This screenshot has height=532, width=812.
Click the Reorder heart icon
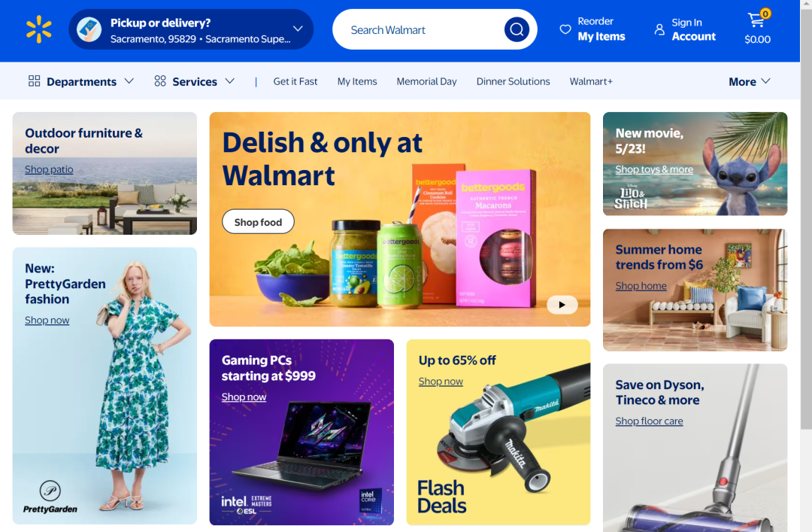coord(565,29)
